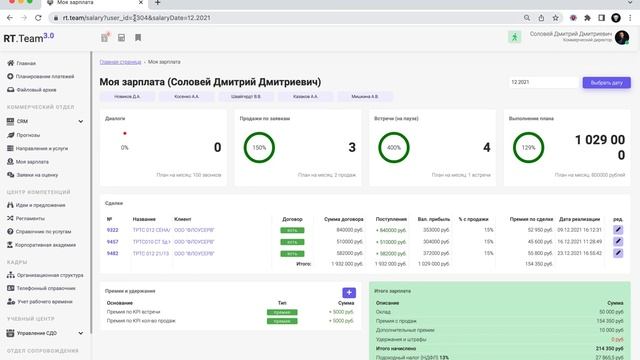The height and width of the screenshot is (360, 640).
Task: Click the 129% plan completion circle
Action: pos(529,147)
